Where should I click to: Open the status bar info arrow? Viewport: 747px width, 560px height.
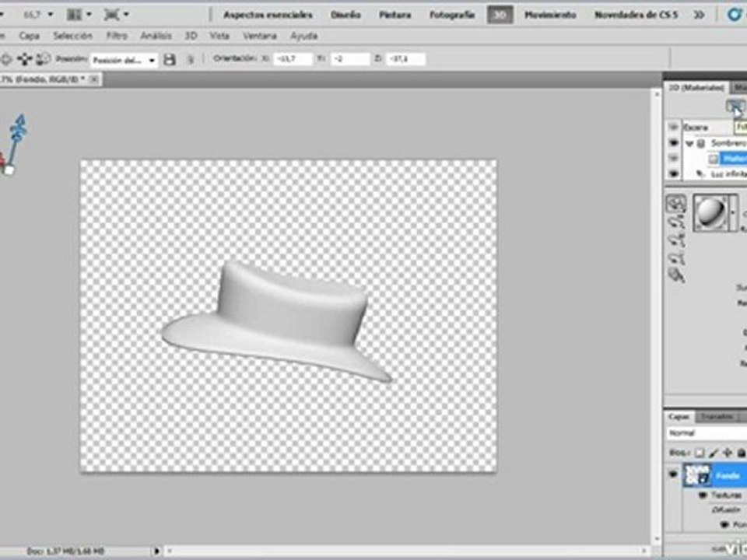(156, 551)
